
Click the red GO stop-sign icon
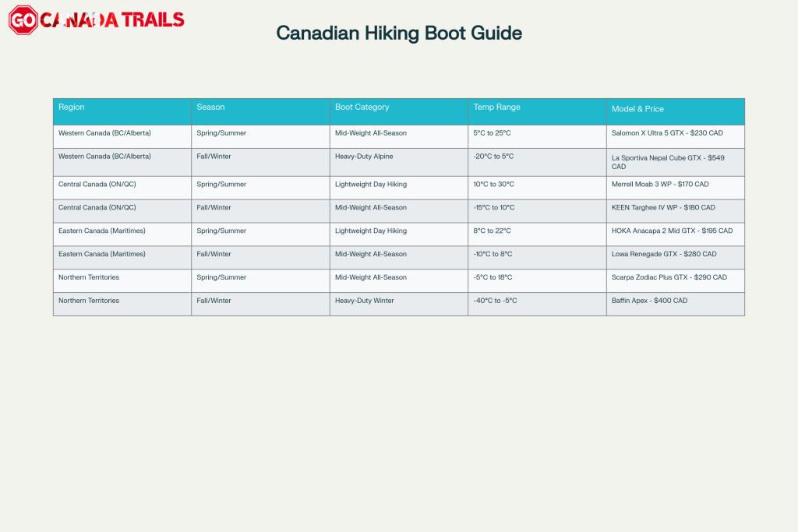tap(23, 20)
